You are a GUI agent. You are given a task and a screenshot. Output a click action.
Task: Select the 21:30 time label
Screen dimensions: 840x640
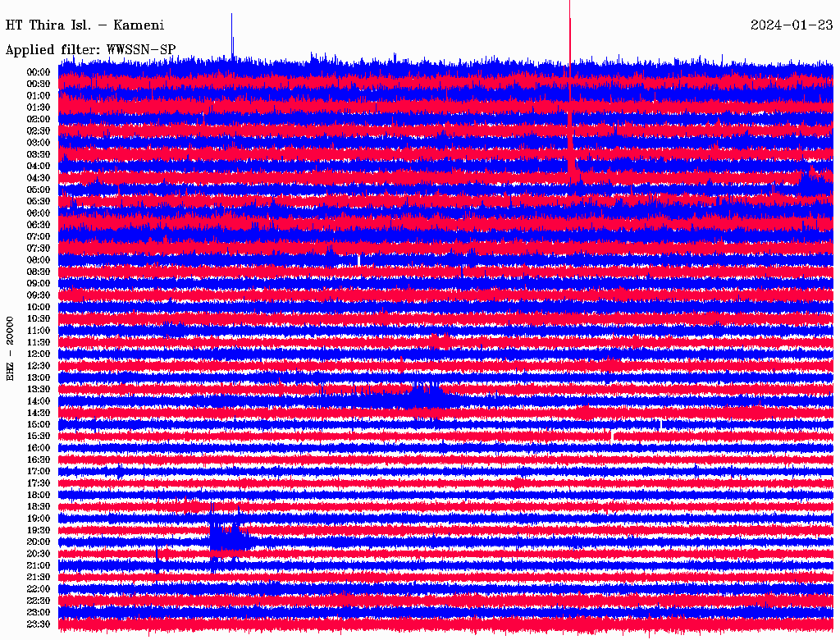pos(39,578)
